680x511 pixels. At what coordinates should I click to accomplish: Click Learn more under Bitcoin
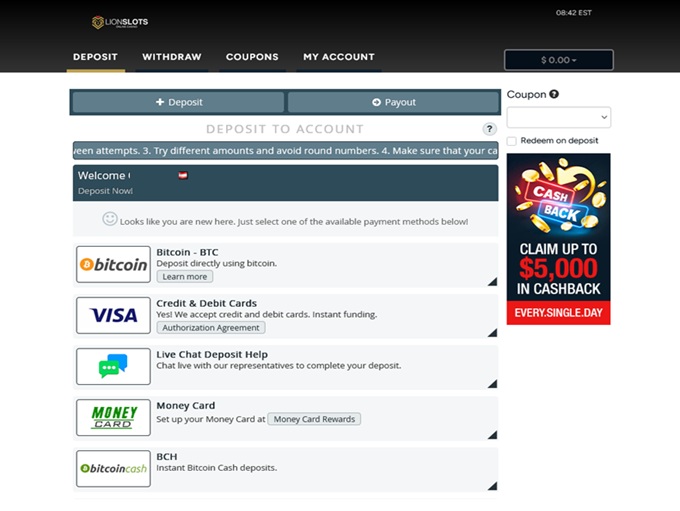click(x=185, y=277)
